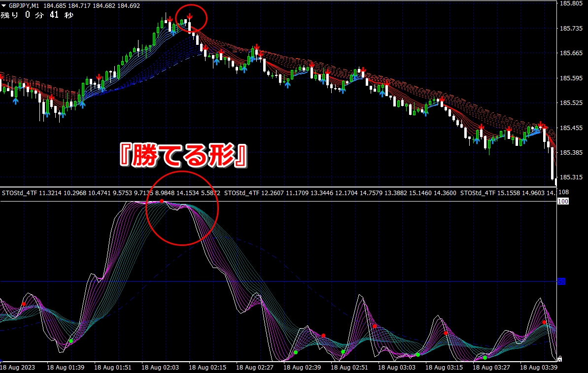Click the red sell arrow inside the top circle

pyautogui.click(x=189, y=17)
